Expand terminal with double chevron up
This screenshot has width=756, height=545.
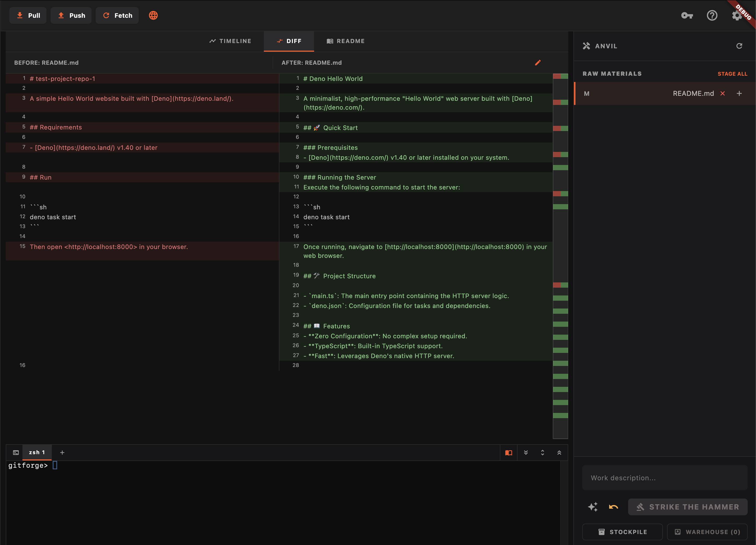pos(559,453)
